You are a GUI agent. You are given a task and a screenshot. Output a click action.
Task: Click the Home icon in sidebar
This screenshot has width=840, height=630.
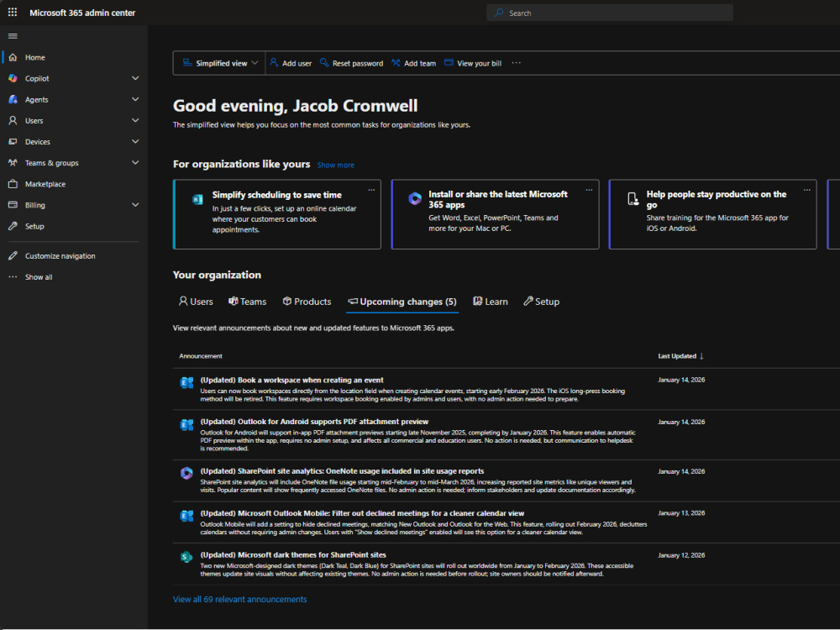tap(13, 57)
